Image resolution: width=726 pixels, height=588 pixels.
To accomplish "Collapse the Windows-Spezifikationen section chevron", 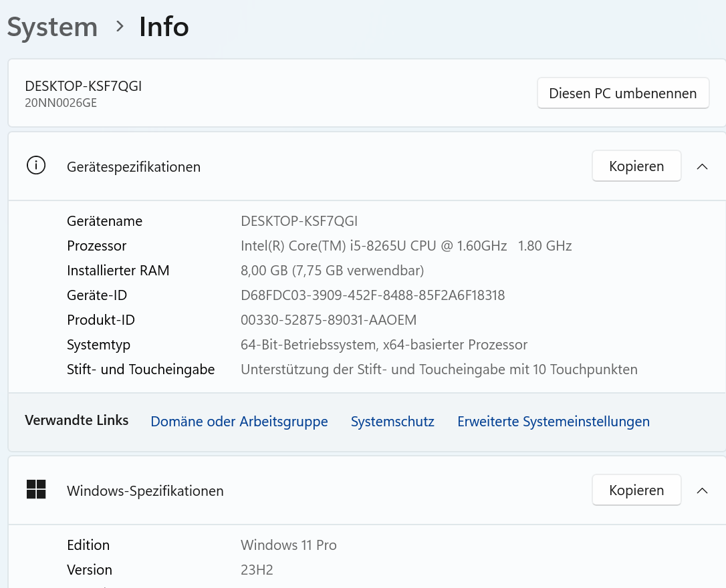I will click(702, 490).
